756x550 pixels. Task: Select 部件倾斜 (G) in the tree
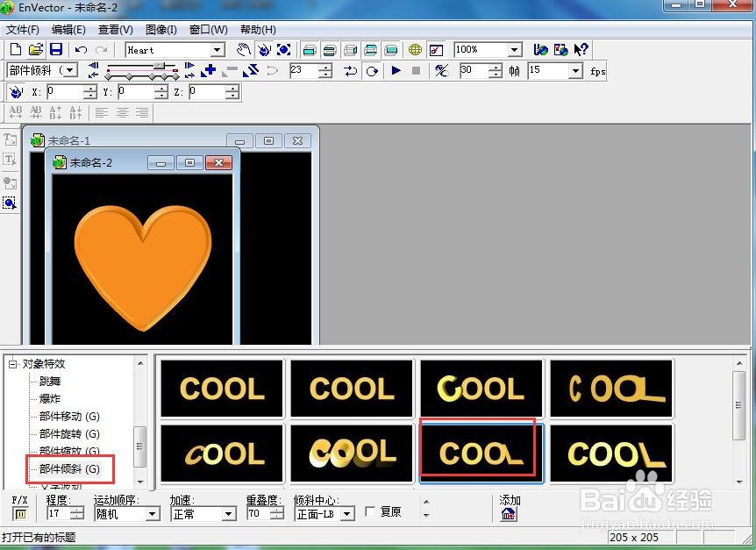pos(69,468)
